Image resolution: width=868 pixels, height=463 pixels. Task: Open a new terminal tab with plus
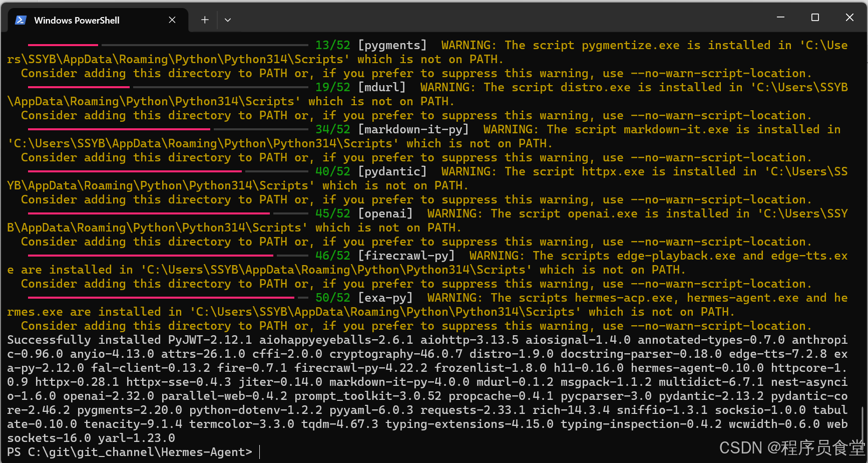pyautogui.click(x=205, y=20)
